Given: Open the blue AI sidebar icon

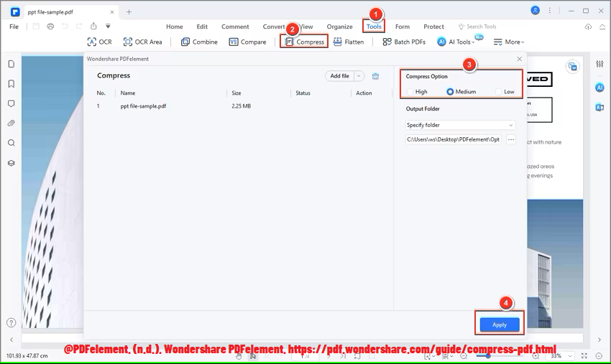Looking at the screenshot, I should 599,88.
